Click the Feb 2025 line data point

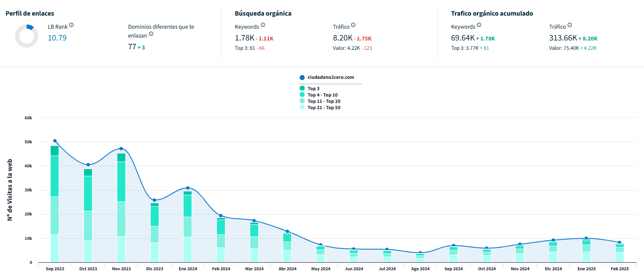(x=620, y=242)
